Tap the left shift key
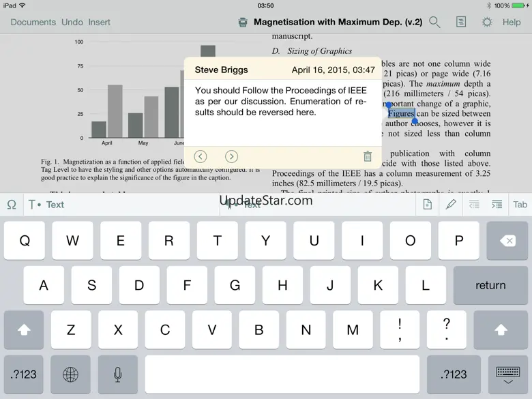 coord(24,329)
